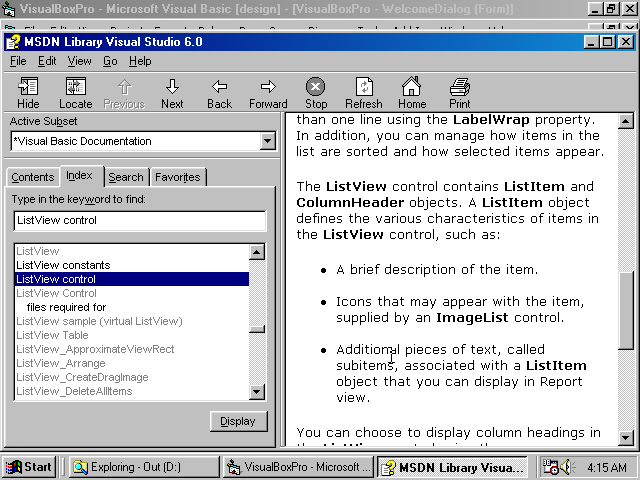This screenshot has width=640, height=480.
Task: Open the Favorites tab
Action: click(177, 177)
